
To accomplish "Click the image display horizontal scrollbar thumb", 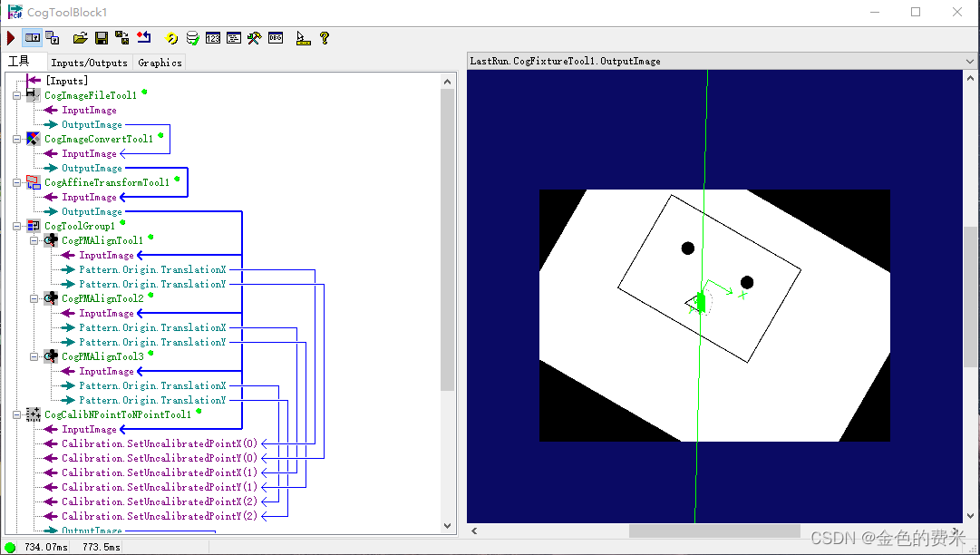I will pyautogui.click(x=714, y=531).
